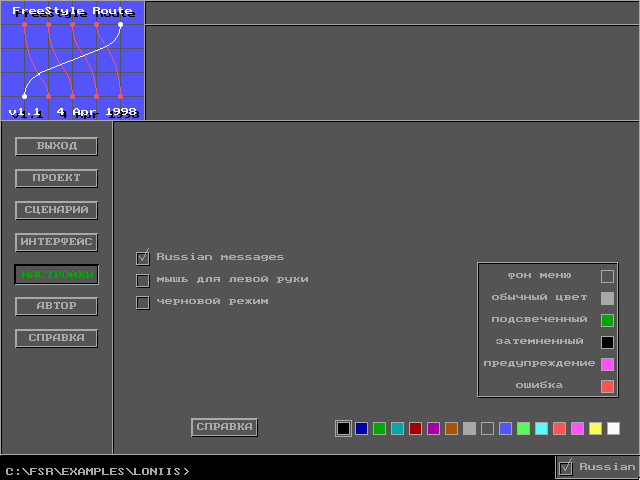The image size is (640, 480).
Task: Pick light gray from the bottom palette
Action: pyautogui.click(x=469, y=429)
